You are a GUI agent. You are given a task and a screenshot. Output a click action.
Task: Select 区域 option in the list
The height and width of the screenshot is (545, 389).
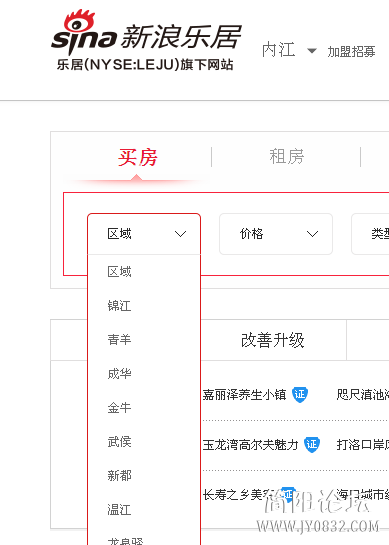[x=120, y=272]
